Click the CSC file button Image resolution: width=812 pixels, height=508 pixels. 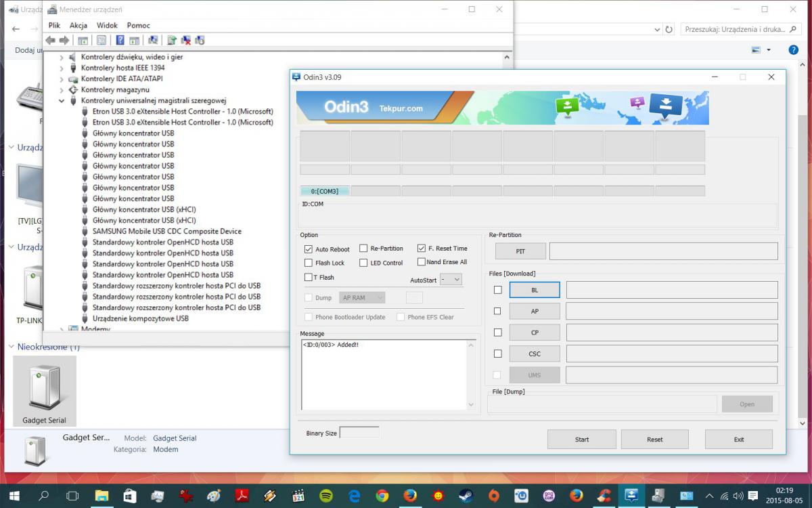535,354
